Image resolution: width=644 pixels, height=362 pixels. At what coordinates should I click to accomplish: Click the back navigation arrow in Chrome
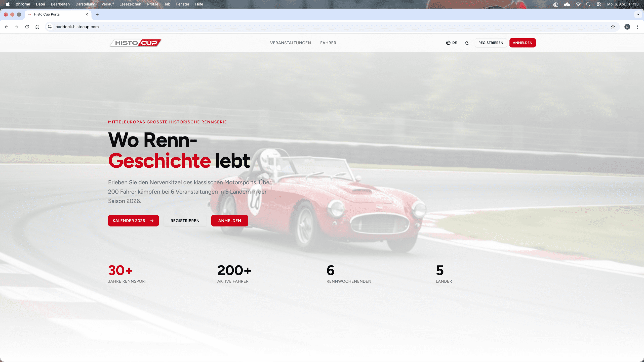pos(6,27)
